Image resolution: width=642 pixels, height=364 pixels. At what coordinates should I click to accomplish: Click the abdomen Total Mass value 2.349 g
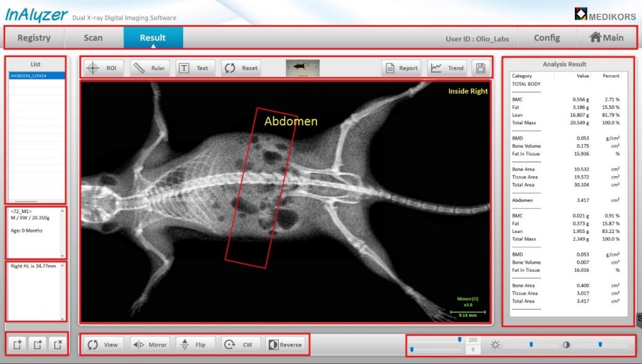pos(581,239)
